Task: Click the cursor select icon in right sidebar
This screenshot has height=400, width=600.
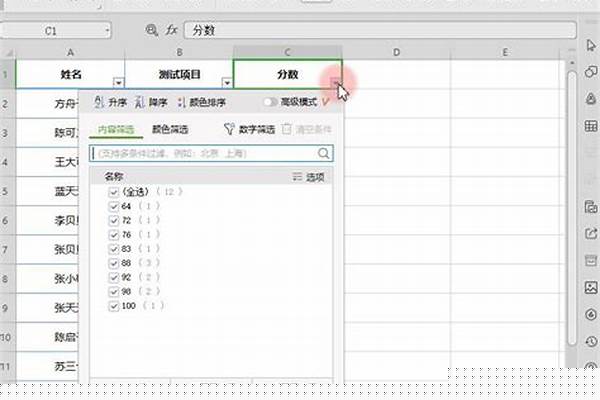Action: tap(591, 45)
